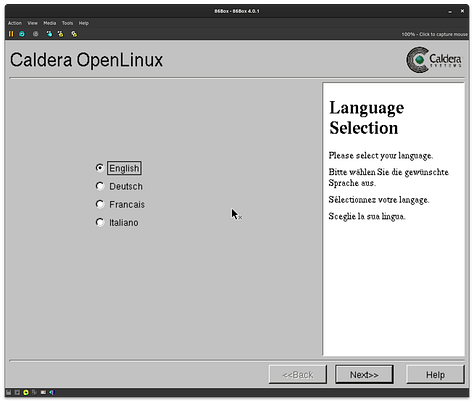
Task: Open 86Box settings from the toolbar icon
Action: 74,34
